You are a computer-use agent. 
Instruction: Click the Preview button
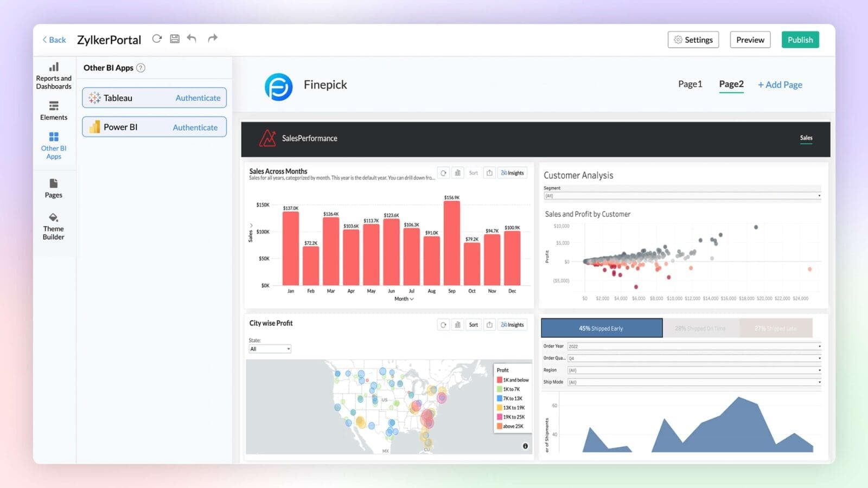(x=750, y=40)
